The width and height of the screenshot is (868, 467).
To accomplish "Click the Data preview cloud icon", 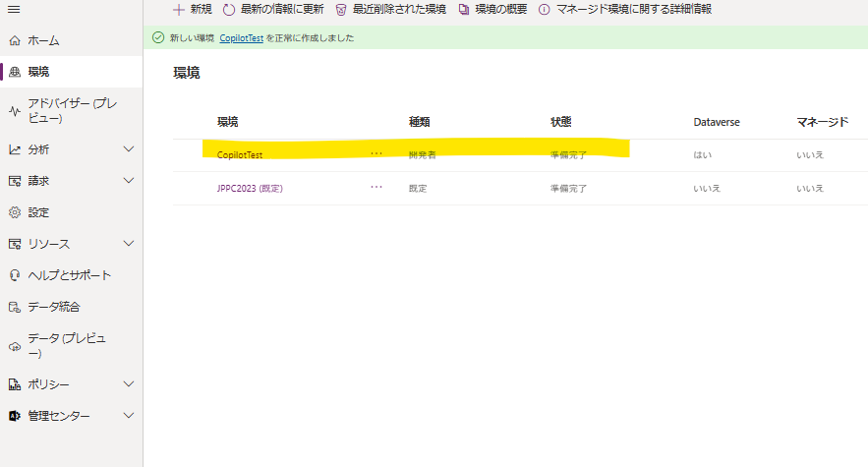I will 15,346.
